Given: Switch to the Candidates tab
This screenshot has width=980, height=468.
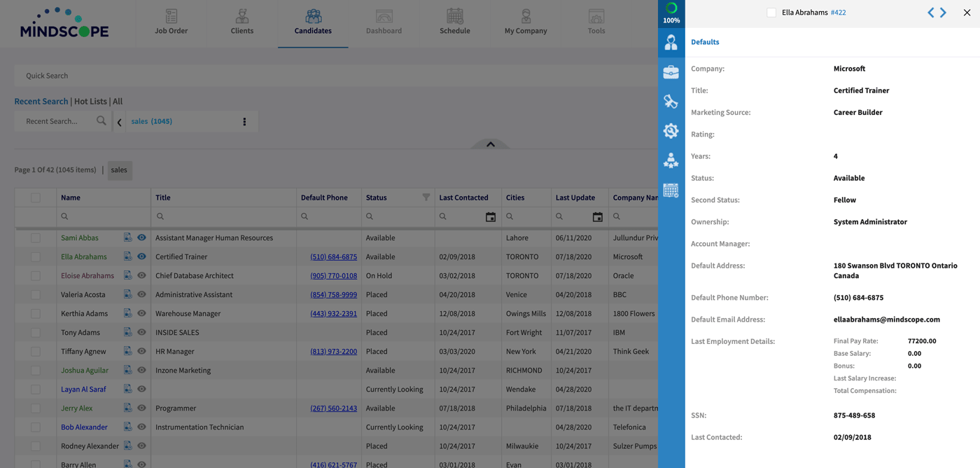Looking at the screenshot, I should (x=312, y=21).
